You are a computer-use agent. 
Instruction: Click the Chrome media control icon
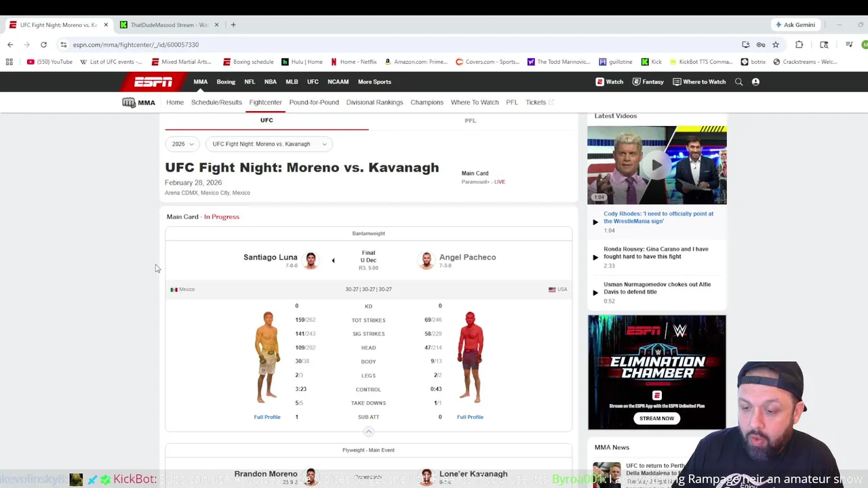[x=849, y=45]
